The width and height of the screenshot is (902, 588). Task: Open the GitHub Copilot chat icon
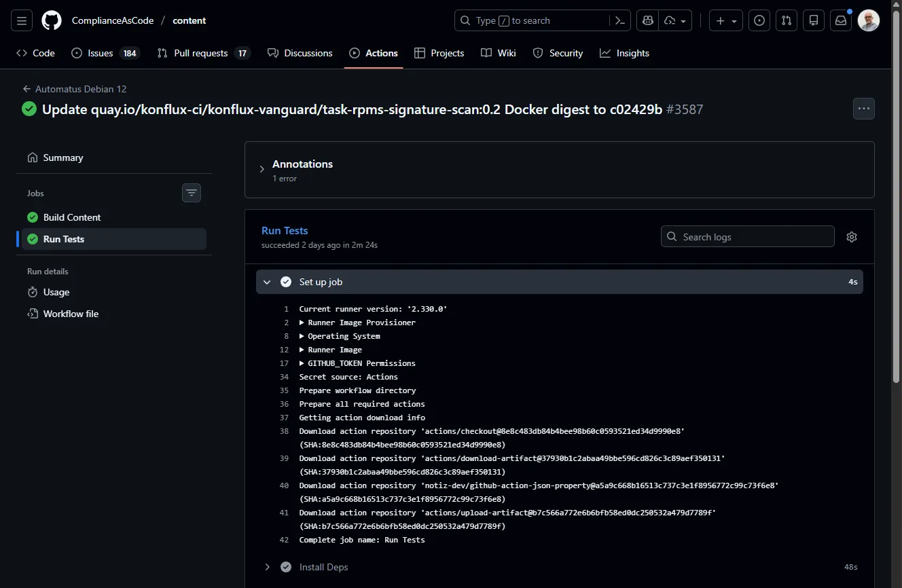click(x=647, y=20)
